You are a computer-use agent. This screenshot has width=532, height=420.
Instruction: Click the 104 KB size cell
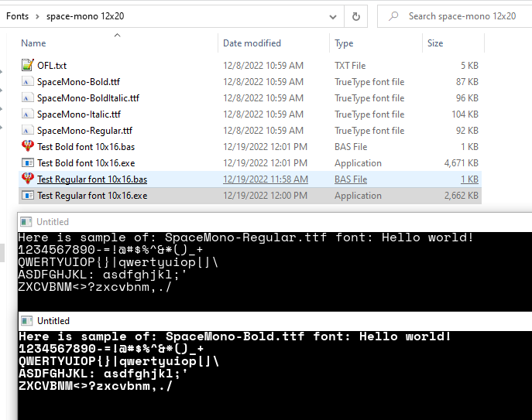[465, 114]
